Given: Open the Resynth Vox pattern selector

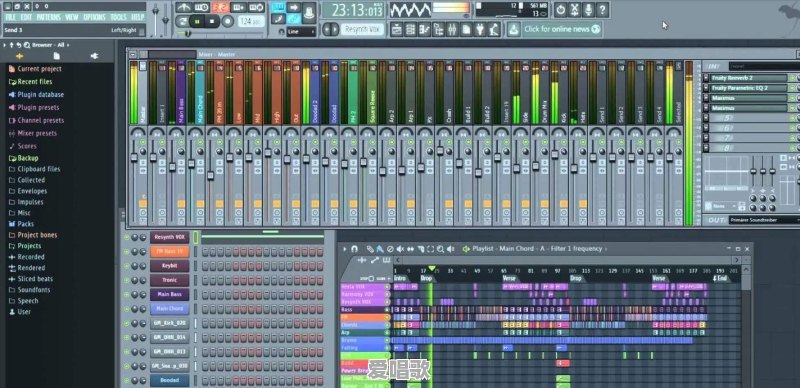Looking at the screenshot, I should click(362, 29).
